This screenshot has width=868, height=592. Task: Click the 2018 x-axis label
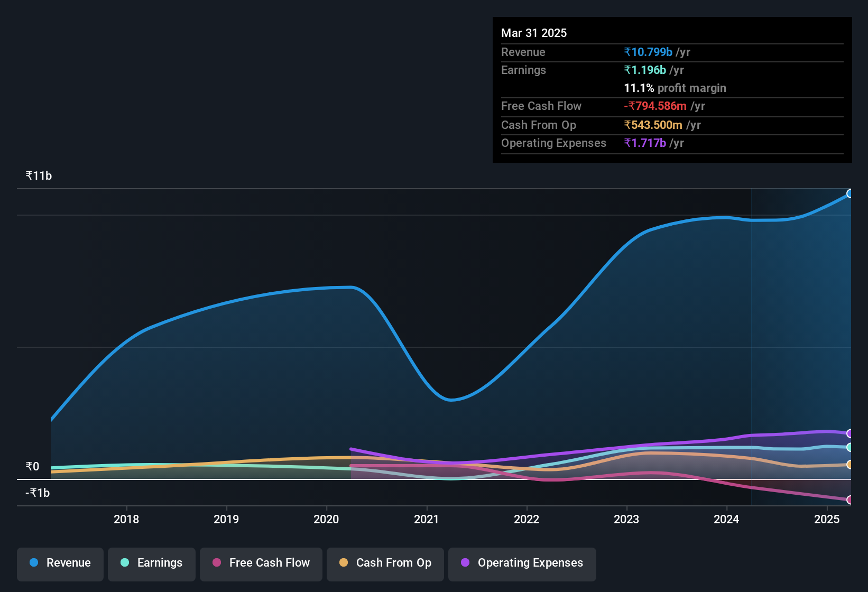pos(126,520)
